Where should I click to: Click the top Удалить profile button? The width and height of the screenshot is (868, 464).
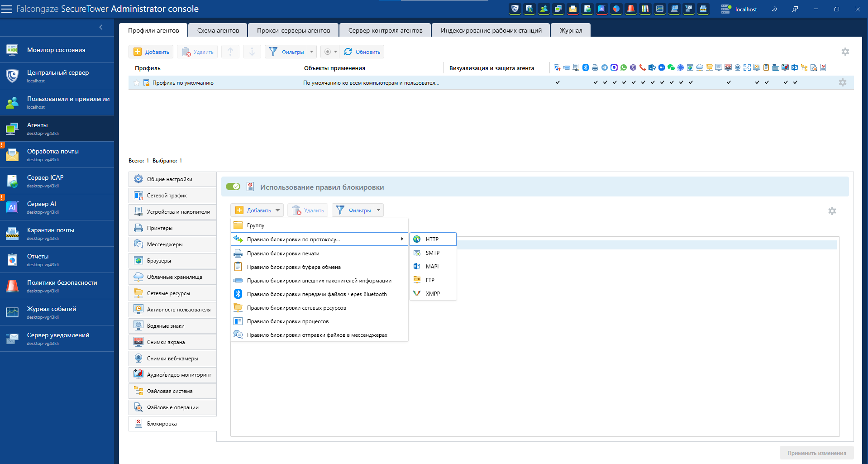[x=197, y=52]
